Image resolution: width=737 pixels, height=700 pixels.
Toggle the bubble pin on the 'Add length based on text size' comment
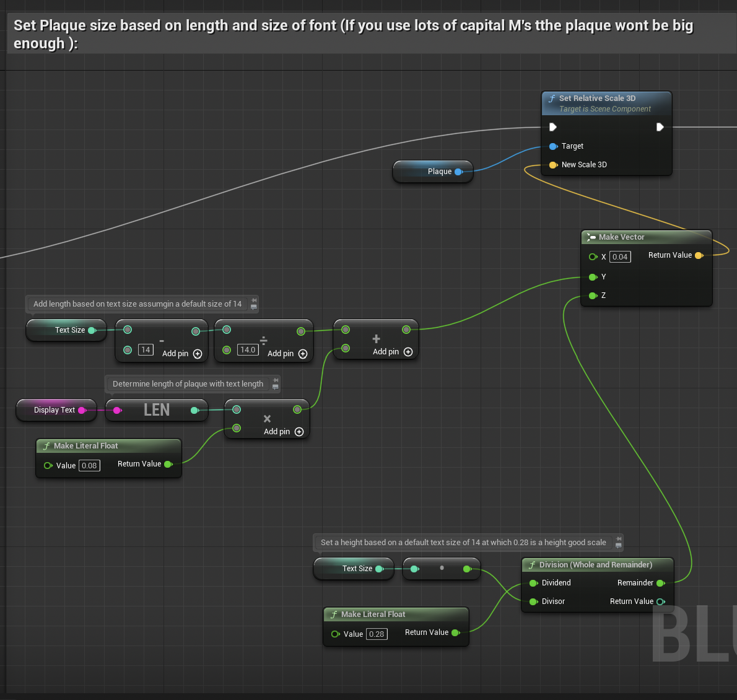(254, 304)
